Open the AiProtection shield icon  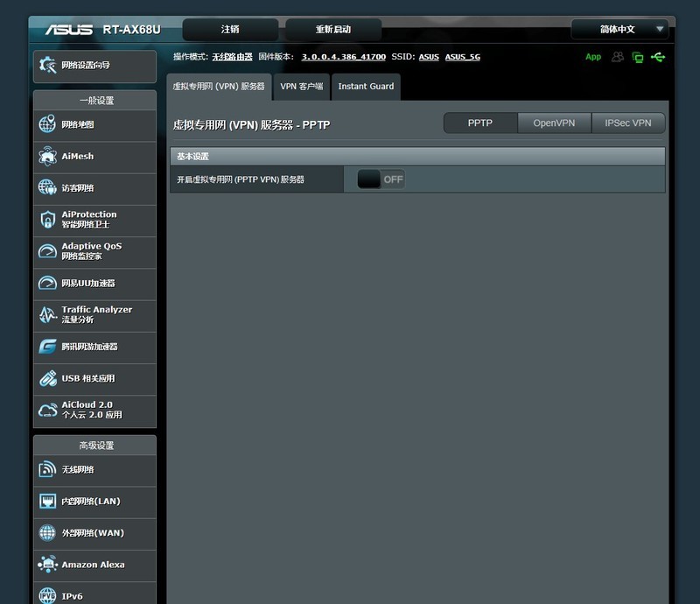tap(47, 220)
